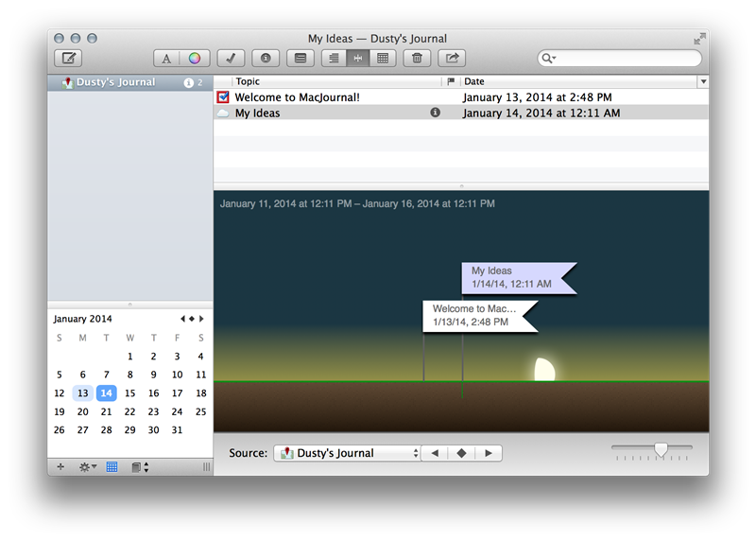Jump calendar to today via diamond
Screen dimensions: 756x541
pyautogui.click(x=192, y=319)
